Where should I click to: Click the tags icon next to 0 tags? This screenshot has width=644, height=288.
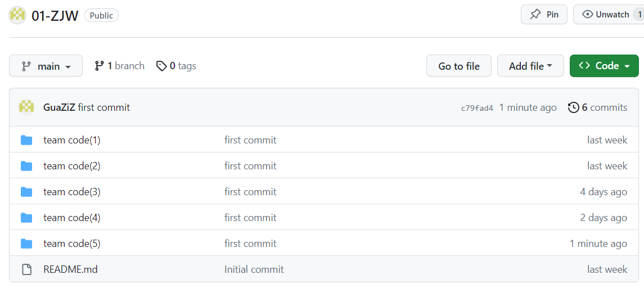[161, 66]
